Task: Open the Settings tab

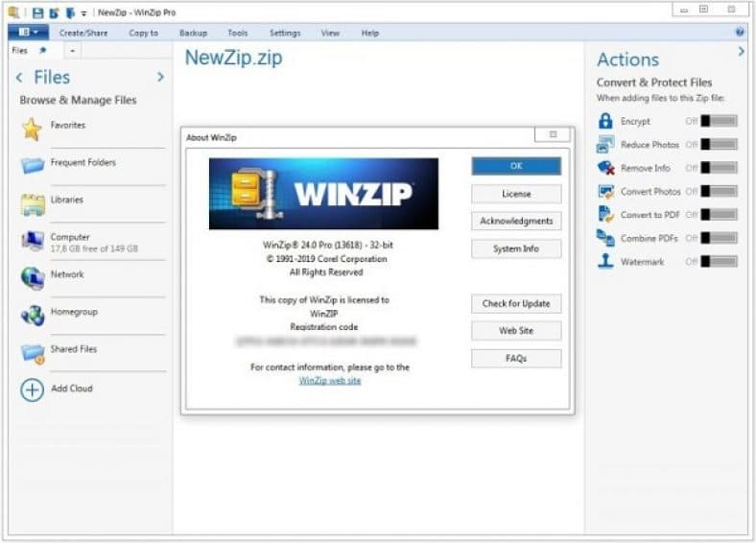Action: coord(285,33)
